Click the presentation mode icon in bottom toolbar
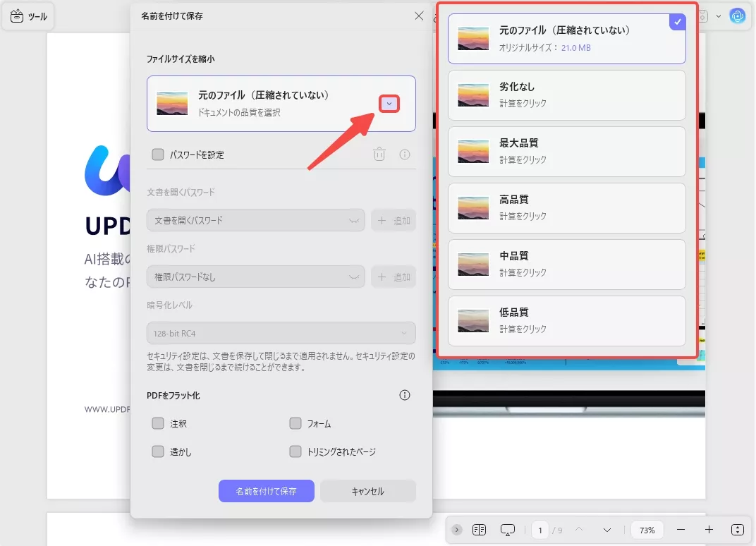The height and width of the screenshot is (546, 756). click(506, 530)
